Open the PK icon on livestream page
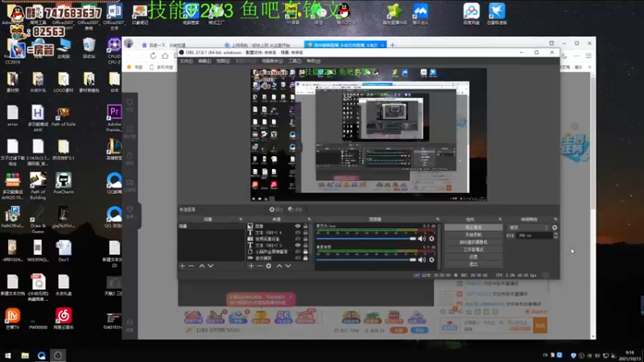 (x=283, y=317)
